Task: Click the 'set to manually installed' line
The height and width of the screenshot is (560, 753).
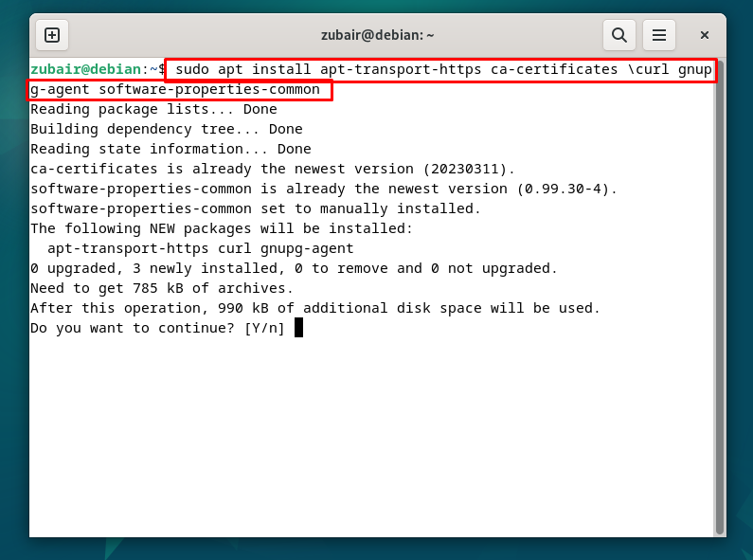Action: pyautogui.click(x=256, y=208)
